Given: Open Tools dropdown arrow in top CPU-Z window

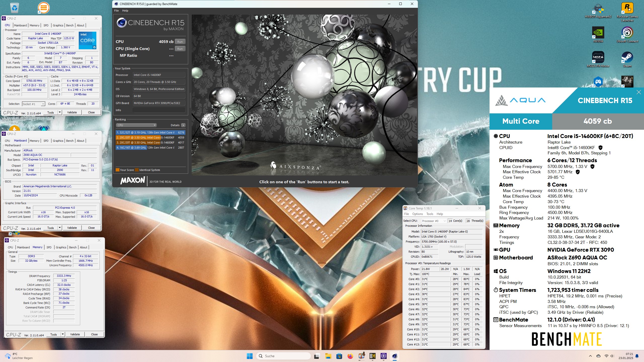Looking at the screenshot, I should click(x=60, y=112).
